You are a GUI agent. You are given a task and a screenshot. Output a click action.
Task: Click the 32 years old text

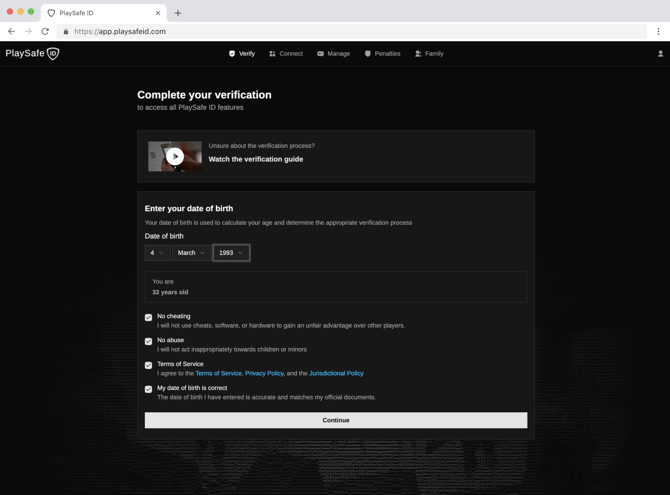tap(170, 292)
